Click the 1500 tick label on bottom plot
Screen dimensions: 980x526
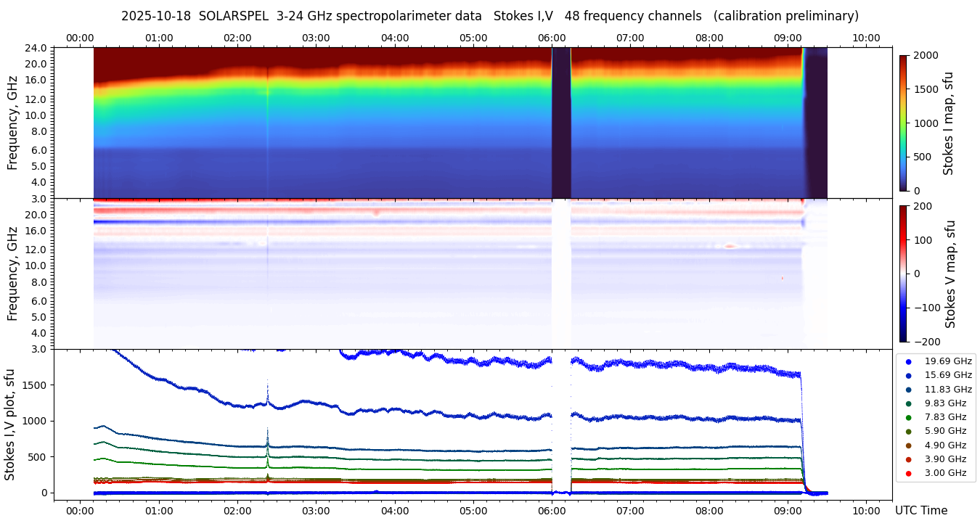point(36,385)
